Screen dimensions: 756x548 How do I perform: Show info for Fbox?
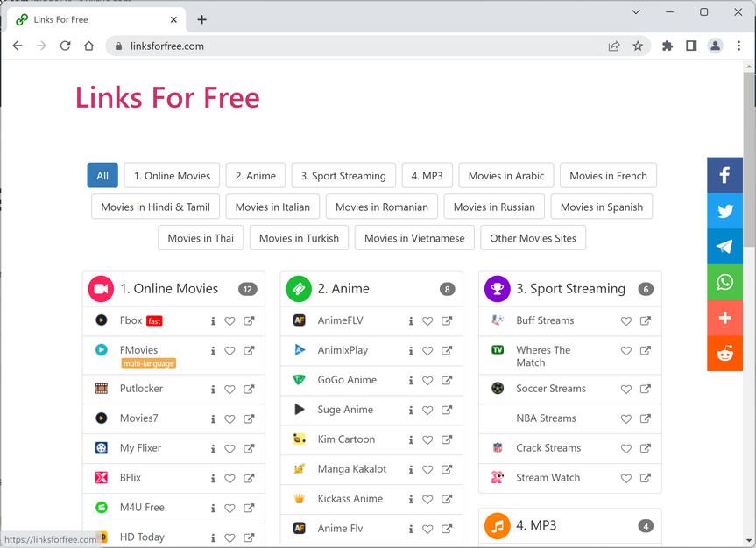pyautogui.click(x=213, y=321)
